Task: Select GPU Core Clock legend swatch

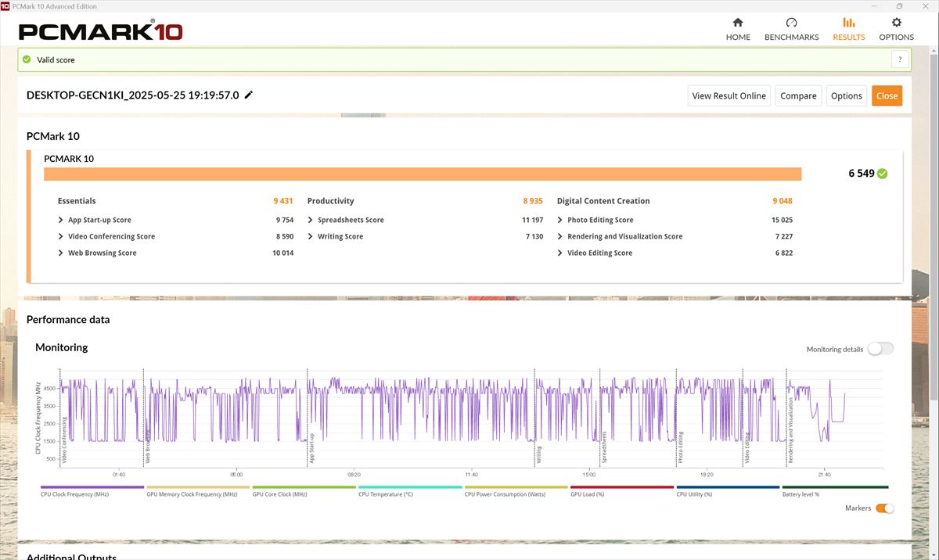Action: point(304,487)
